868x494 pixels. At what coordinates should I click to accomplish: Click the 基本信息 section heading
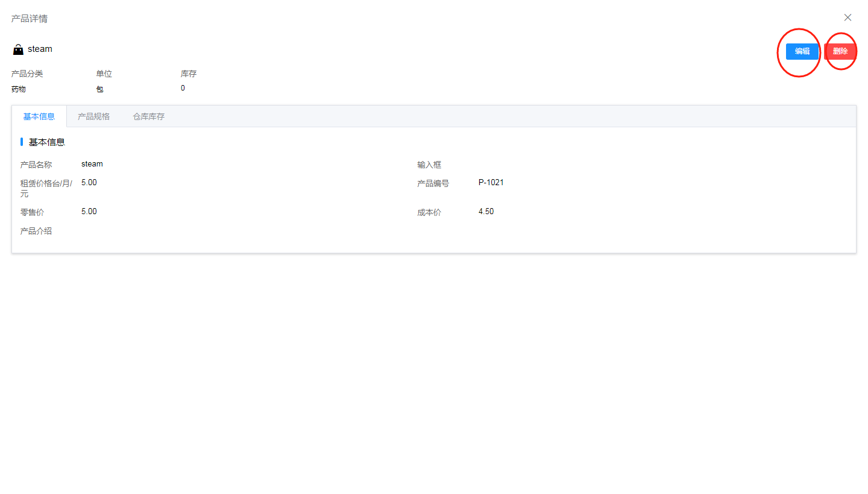[x=47, y=142]
